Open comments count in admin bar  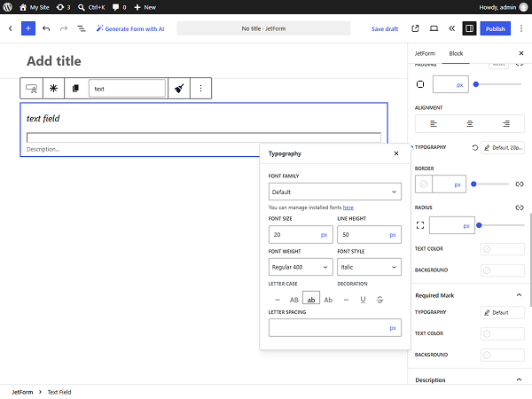point(120,7)
